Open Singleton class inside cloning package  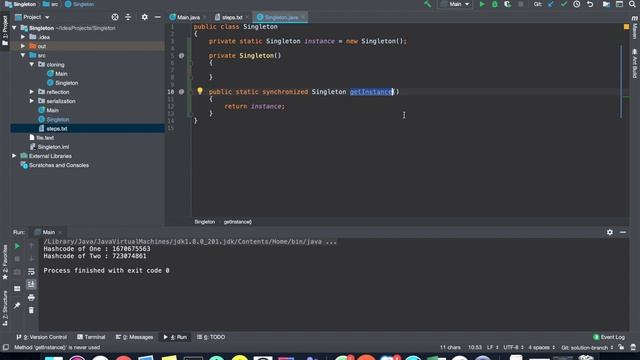tap(62, 83)
